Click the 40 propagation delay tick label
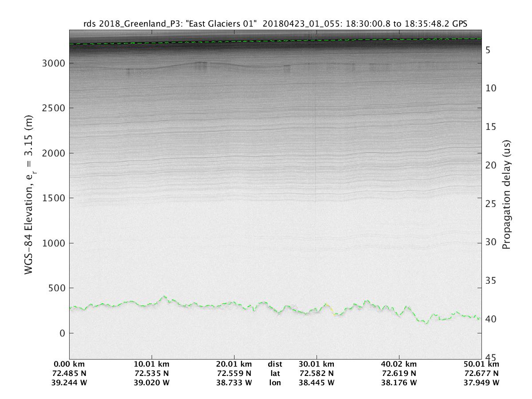The height and width of the screenshot is (399, 532). (x=491, y=319)
